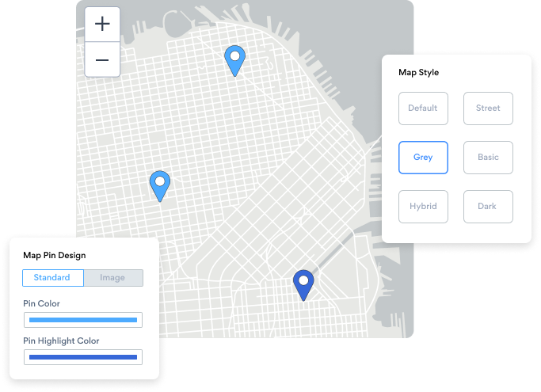The height and width of the screenshot is (392, 541).
Task: Choose the Default map style
Action: click(423, 108)
